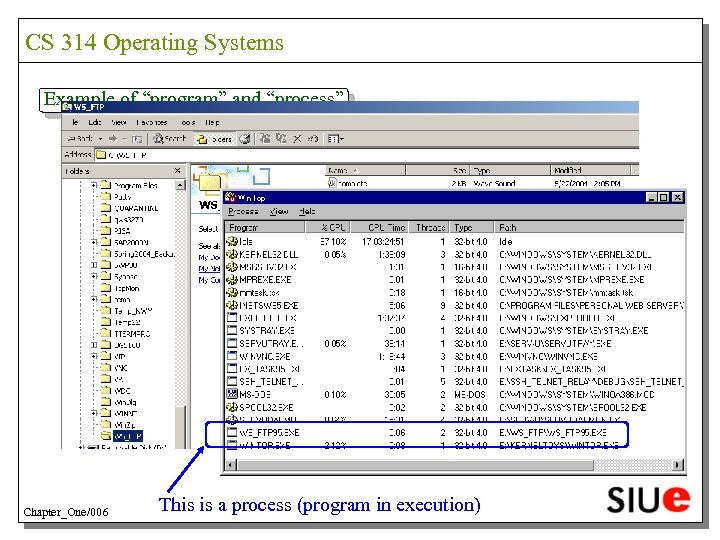Image resolution: width=720 pixels, height=540 pixels.
Task: Select the Idle process icon in WinTop
Action: [232, 241]
